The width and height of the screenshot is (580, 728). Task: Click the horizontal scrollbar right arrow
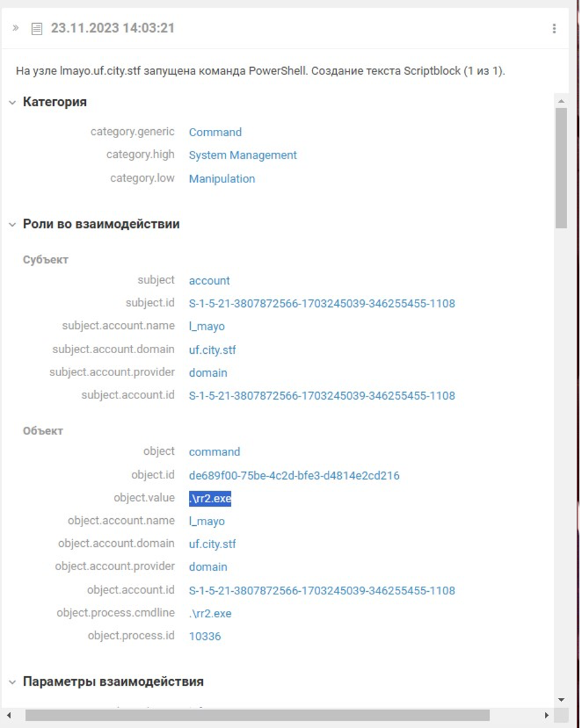(x=546, y=715)
